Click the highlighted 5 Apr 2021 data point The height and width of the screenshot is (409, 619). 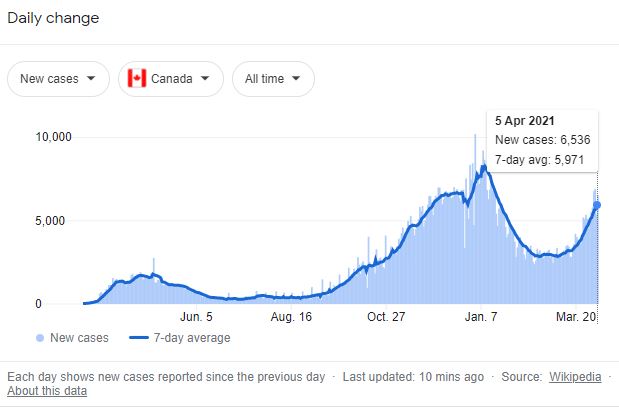point(597,205)
